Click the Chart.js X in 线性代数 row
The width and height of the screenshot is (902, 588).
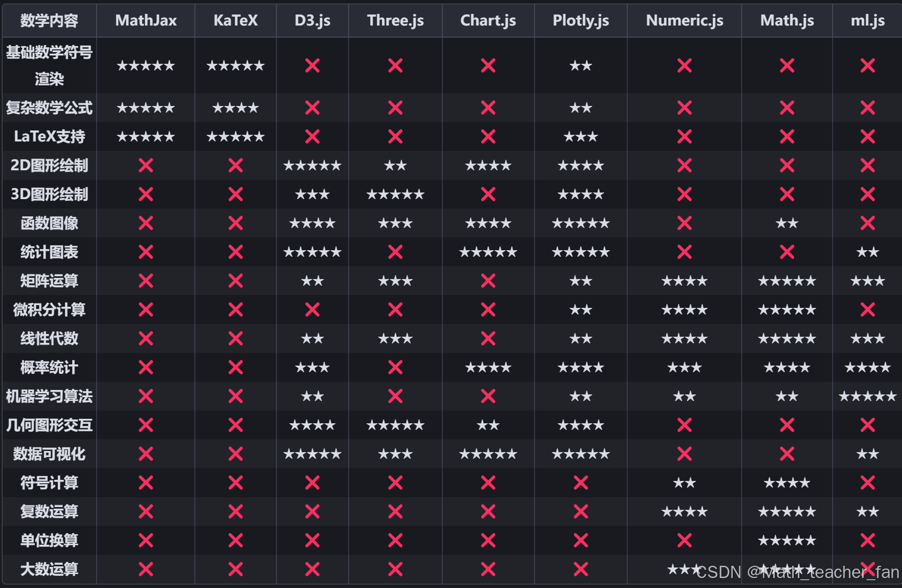pyautogui.click(x=488, y=338)
